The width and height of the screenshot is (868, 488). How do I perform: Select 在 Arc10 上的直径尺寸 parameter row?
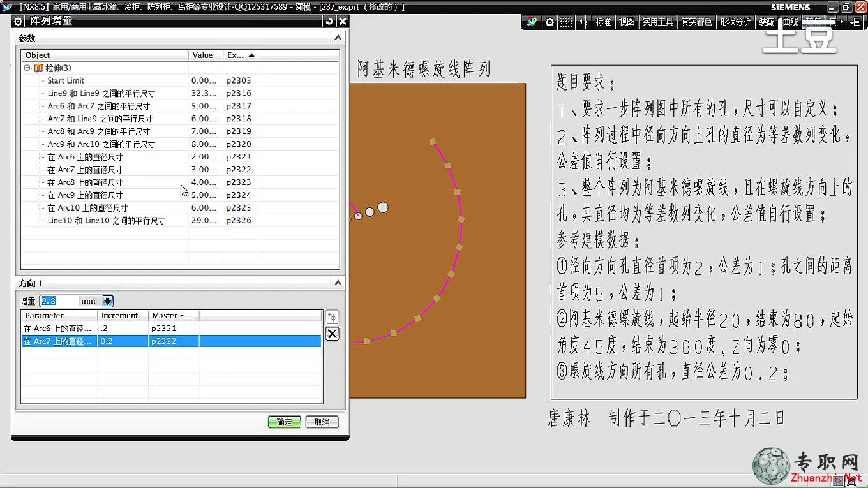tap(180, 208)
